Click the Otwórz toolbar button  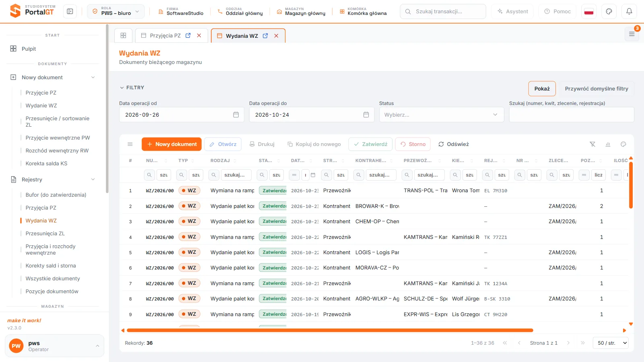click(x=223, y=144)
